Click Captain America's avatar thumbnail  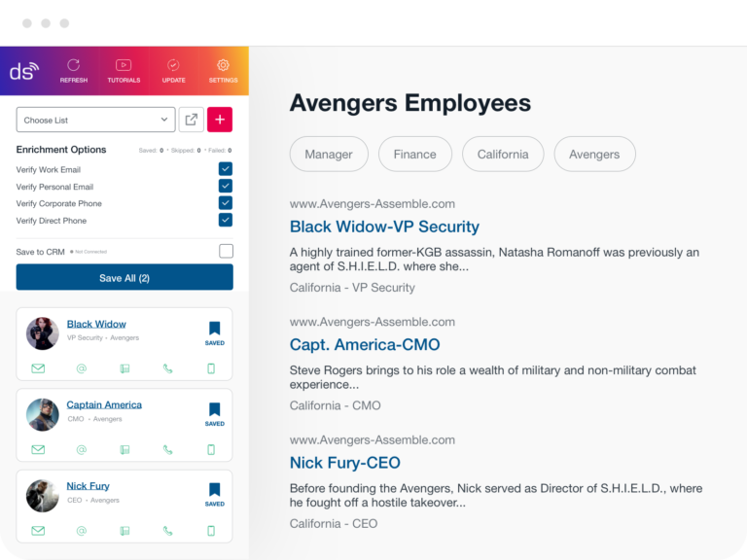[43, 415]
